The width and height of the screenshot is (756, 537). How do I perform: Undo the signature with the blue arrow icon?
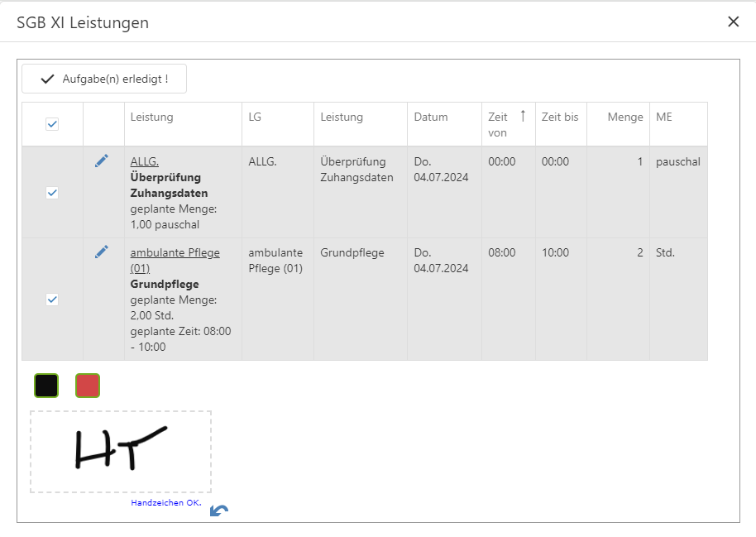[x=219, y=511]
